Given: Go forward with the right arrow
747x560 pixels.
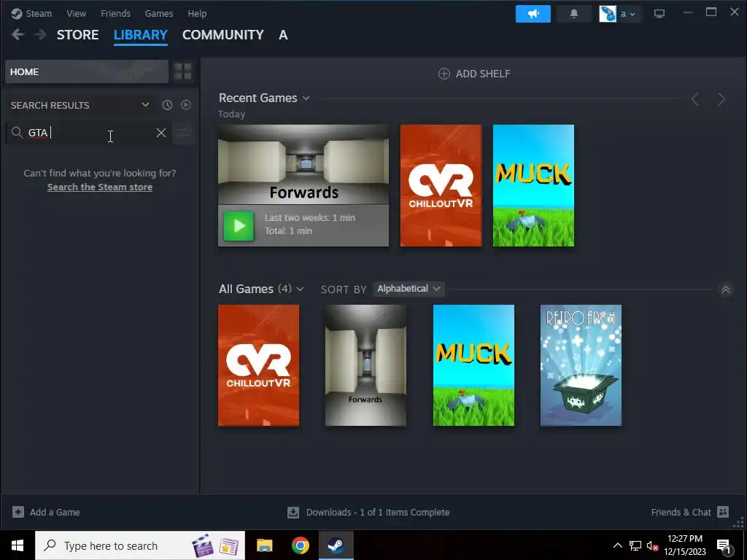Looking at the screenshot, I should tap(41, 34).
